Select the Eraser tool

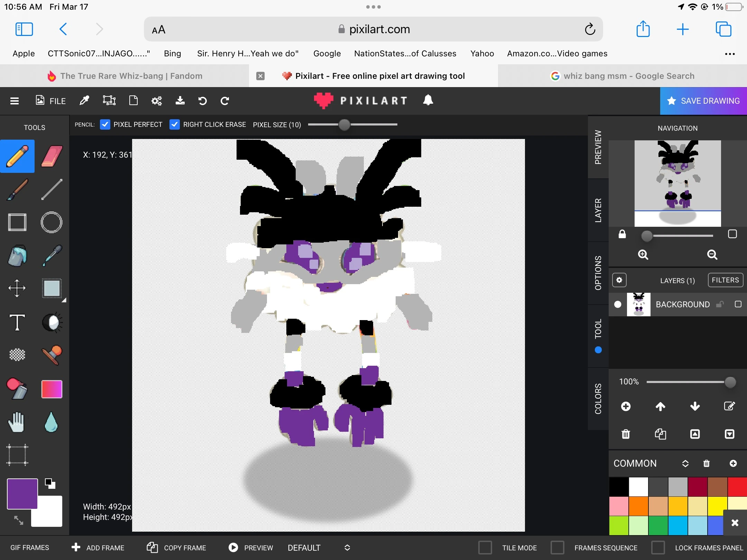(52, 156)
